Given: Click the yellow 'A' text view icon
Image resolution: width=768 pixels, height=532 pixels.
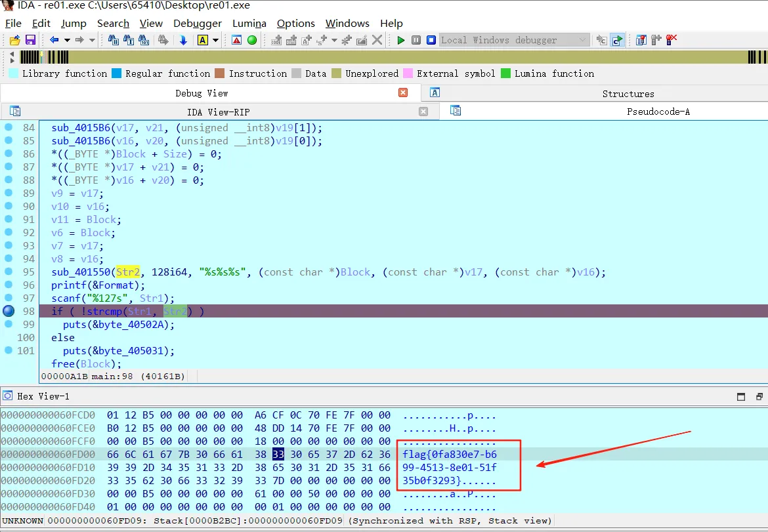Looking at the screenshot, I should (x=202, y=40).
